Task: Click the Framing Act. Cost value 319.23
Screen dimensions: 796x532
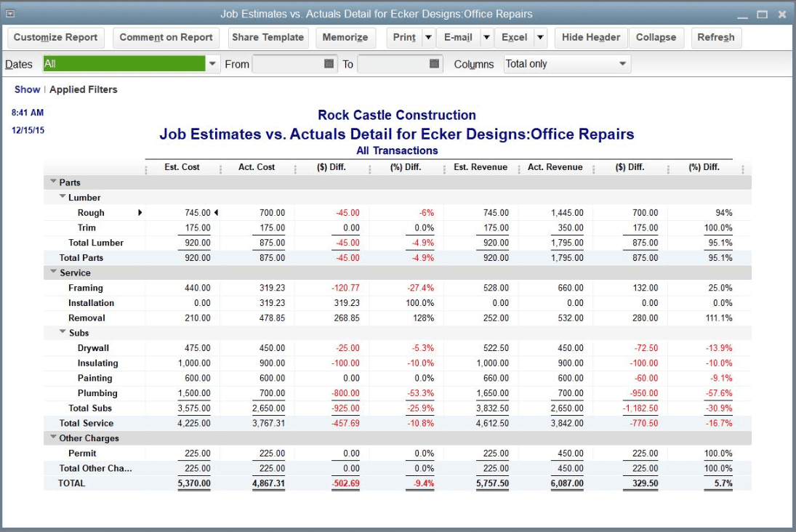Action: click(272, 288)
